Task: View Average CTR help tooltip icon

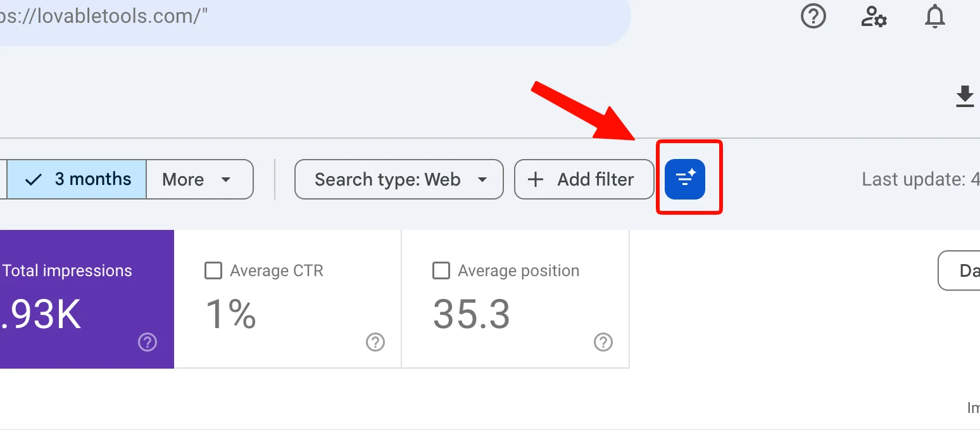Action: pyautogui.click(x=375, y=342)
